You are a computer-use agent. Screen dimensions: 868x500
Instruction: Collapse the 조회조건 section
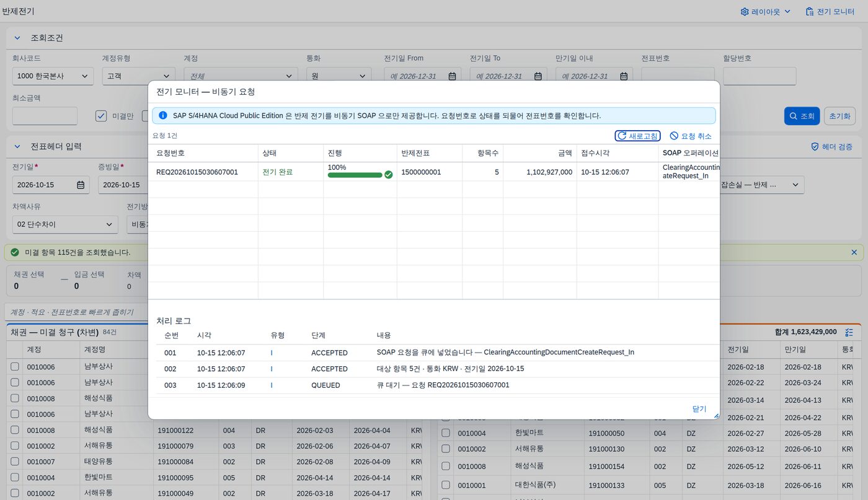[x=17, y=38]
